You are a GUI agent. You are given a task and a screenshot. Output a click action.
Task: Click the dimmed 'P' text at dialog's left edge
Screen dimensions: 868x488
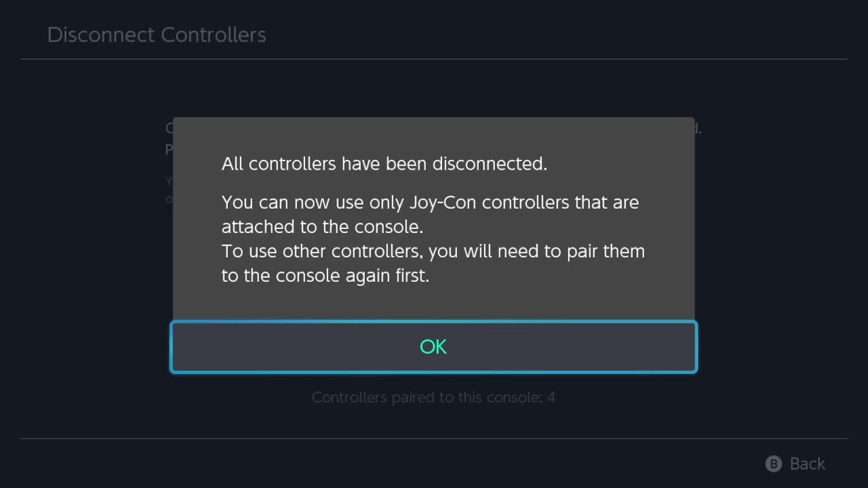pyautogui.click(x=169, y=150)
